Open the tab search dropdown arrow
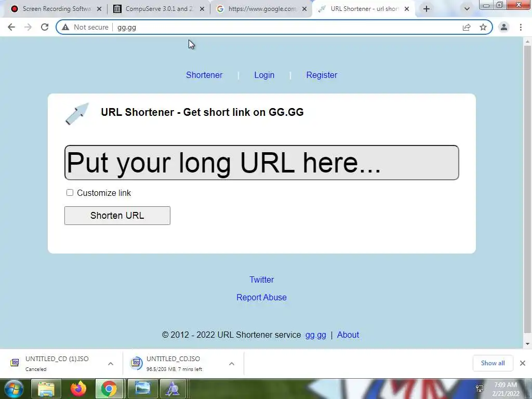532x399 pixels. coord(467,9)
